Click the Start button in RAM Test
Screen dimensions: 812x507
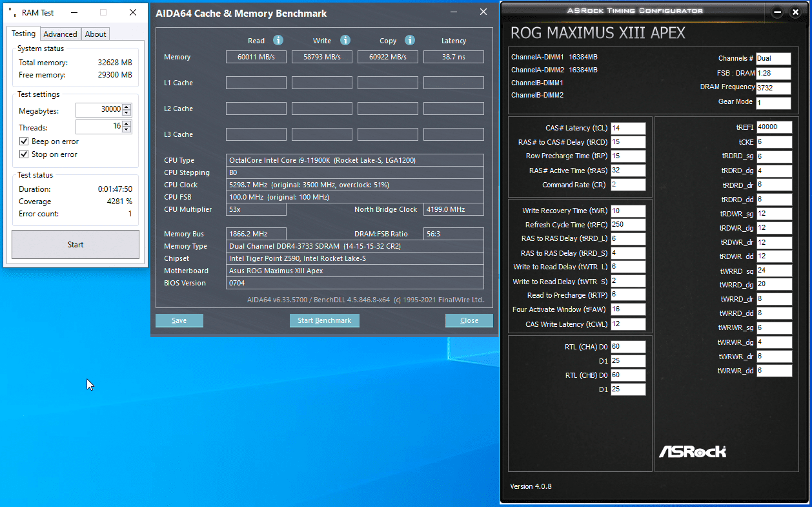pyautogui.click(x=76, y=245)
